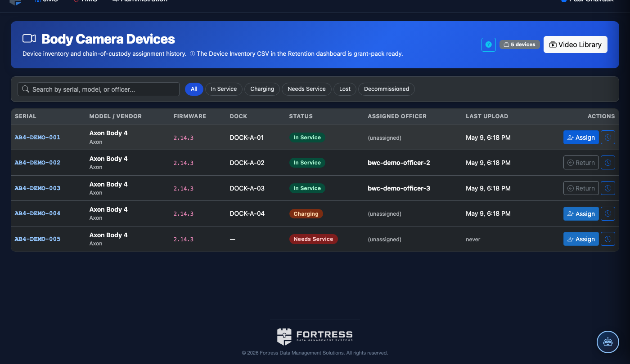Click the ASSIGNED OFFICER column header
Image resolution: width=630 pixels, height=364 pixels.
point(397,116)
